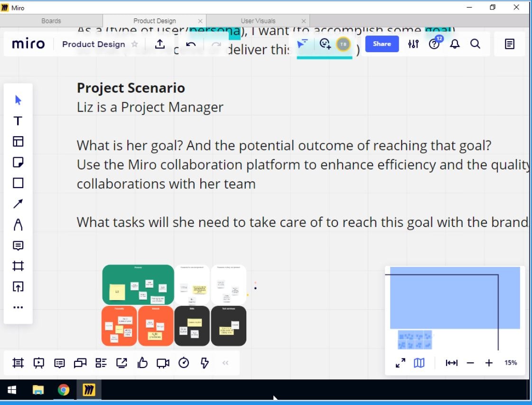The width and height of the screenshot is (532, 405).
Task: Select the Shape rectangle tool
Action: click(x=18, y=183)
